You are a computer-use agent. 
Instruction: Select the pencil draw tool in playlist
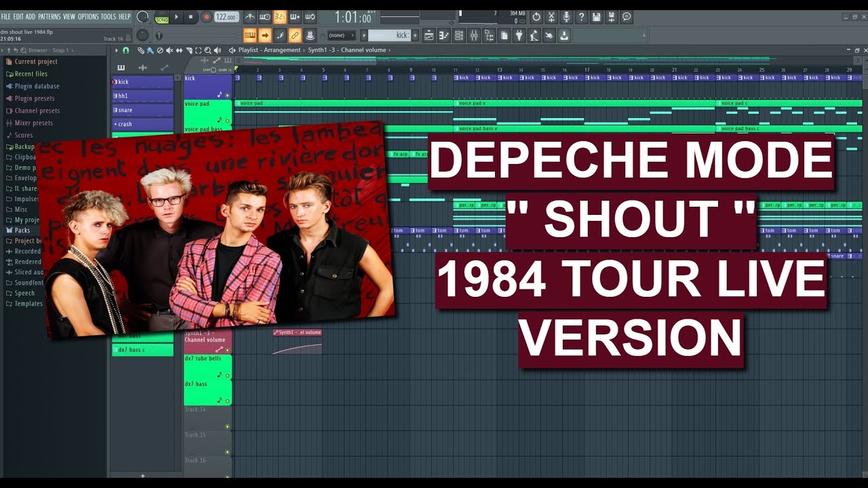tap(140, 50)
